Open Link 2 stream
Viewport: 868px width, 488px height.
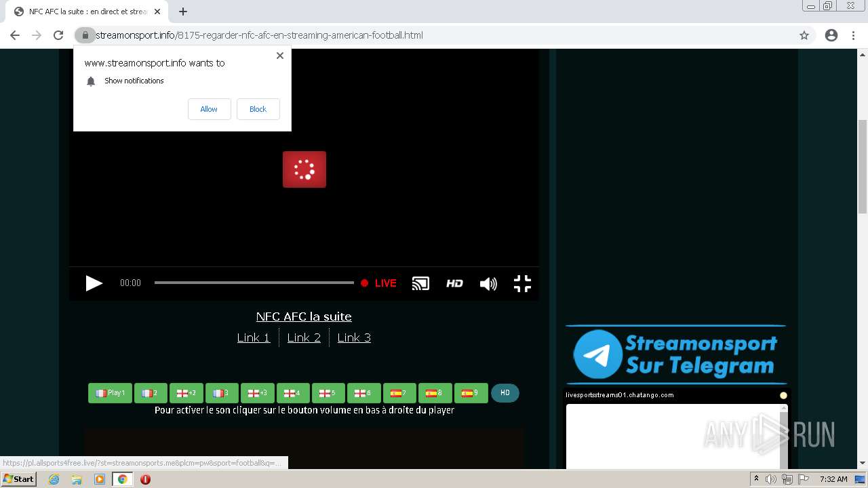click(x=304, y=338)
